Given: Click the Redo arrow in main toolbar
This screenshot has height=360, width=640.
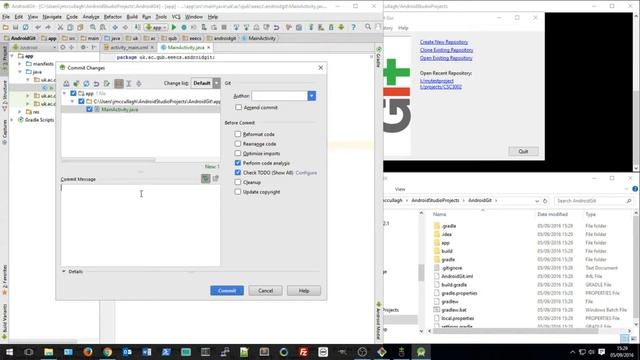Looking at the screenshot, I should point(48,27).
